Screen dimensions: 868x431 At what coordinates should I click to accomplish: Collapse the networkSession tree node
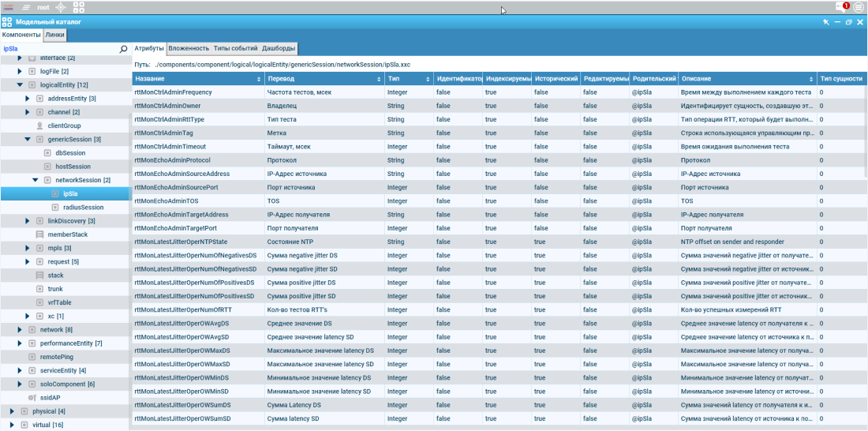[35, 180]
